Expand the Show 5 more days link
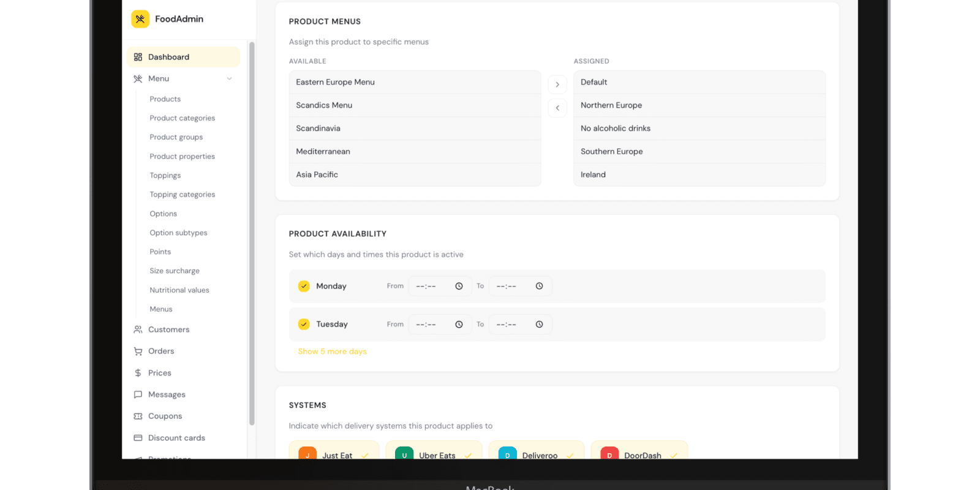Viewport: 980px width, 490px height. [x=332, y=352]
